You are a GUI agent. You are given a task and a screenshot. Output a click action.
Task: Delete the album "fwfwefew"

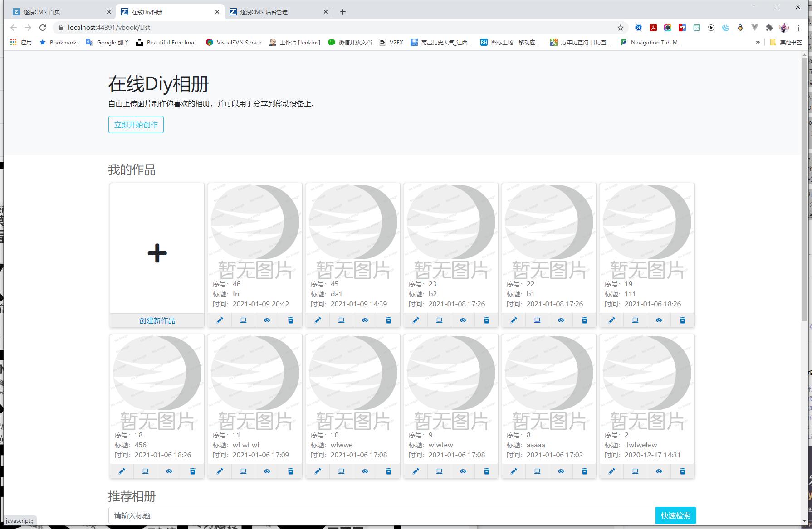pyautogui.click(x=682, y=471)
